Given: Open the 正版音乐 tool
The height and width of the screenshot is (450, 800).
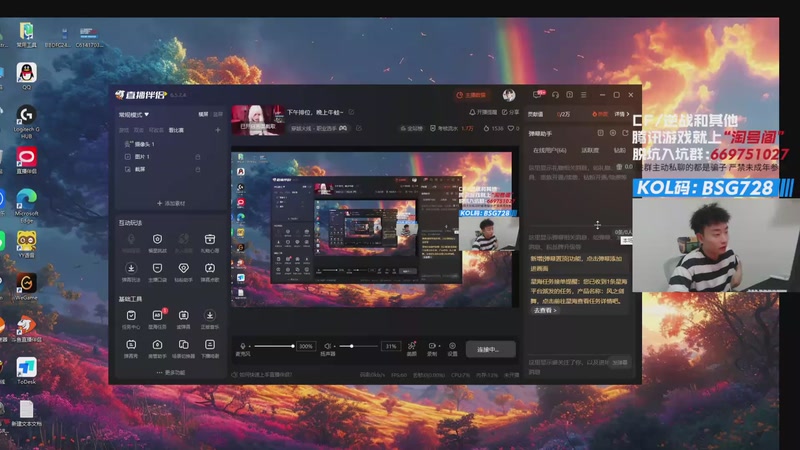Looking at the screenshot, I should point(209,319).
